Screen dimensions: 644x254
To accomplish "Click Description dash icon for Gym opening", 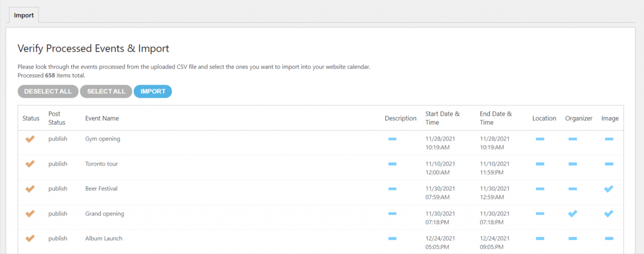I will tap(392, 139).
